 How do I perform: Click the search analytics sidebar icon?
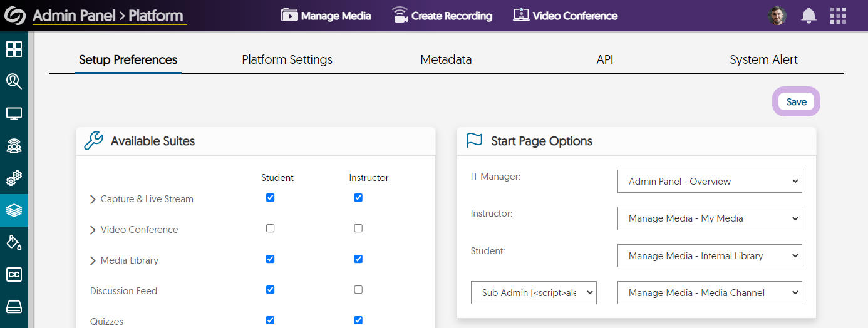click(14, 81)
